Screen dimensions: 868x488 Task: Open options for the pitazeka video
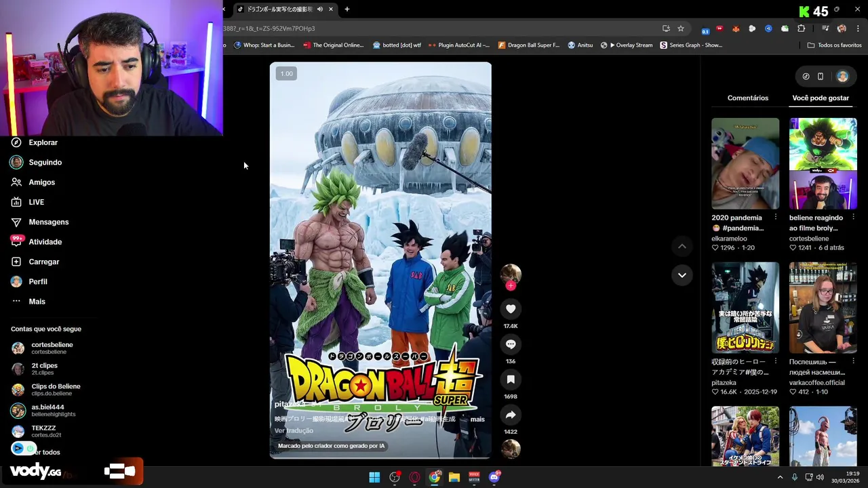point(775,361)
